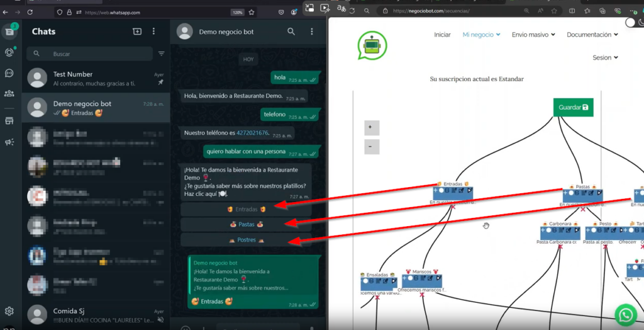Open the WhatsApp Chats sidebar icon with badge

tap(9, 31)
